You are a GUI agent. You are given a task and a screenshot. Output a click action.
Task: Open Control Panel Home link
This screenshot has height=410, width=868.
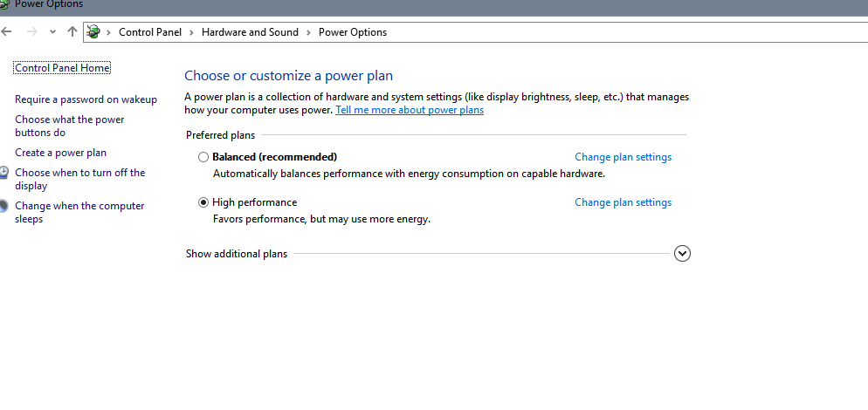tap(62, 67)
